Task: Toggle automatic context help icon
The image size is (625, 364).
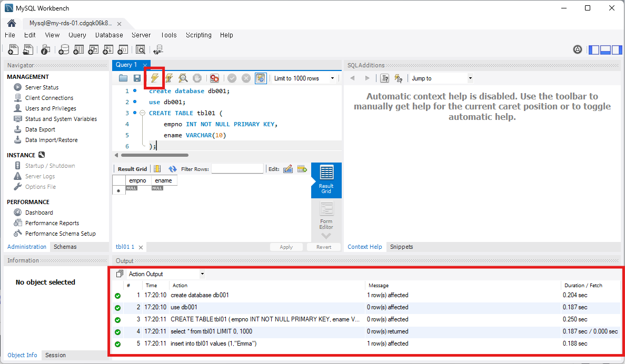Action: (x=398, y=78)
